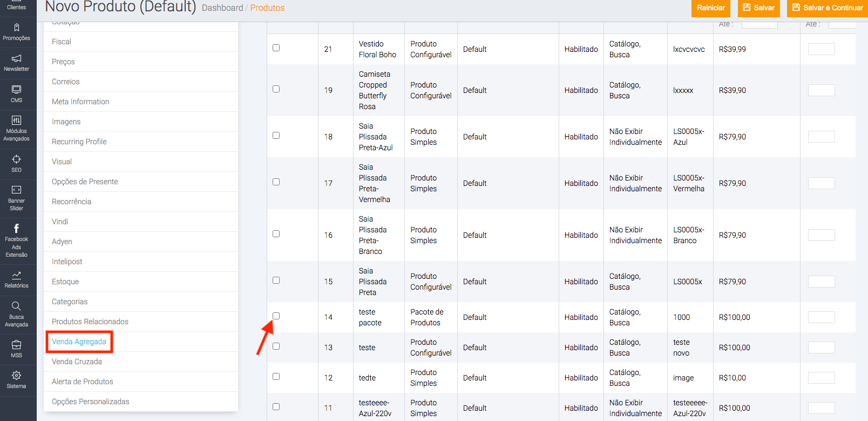Viewport: 868px width, 421px height.
Task: Click SKU cell lxcvcvcvc
Action: [689, 49]
